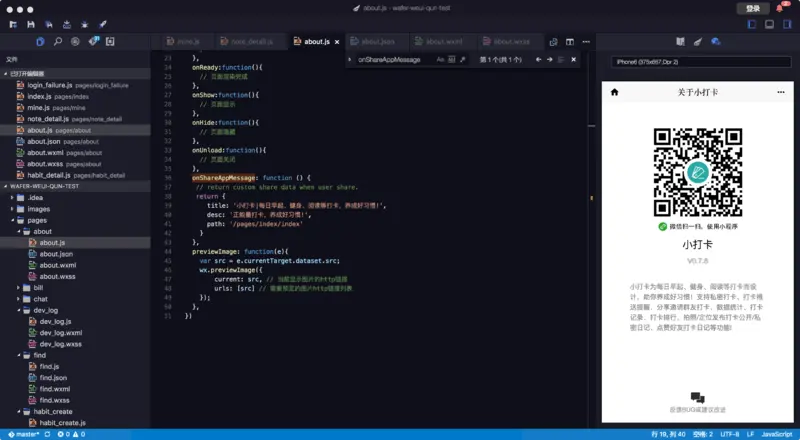The width and height of the screenshot is (800, 440).
Task: Open the file explorer sidebar view
Action: (x=40, y=41)
